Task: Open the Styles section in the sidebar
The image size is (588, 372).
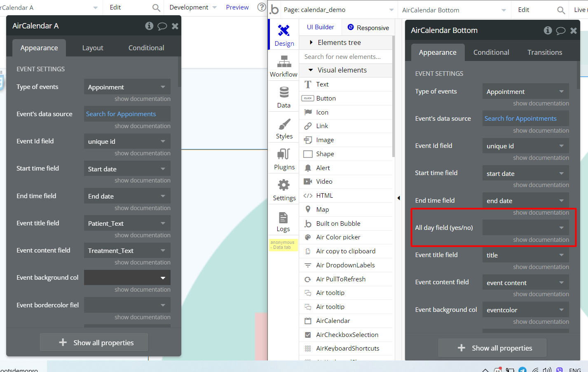Action: 284,127
